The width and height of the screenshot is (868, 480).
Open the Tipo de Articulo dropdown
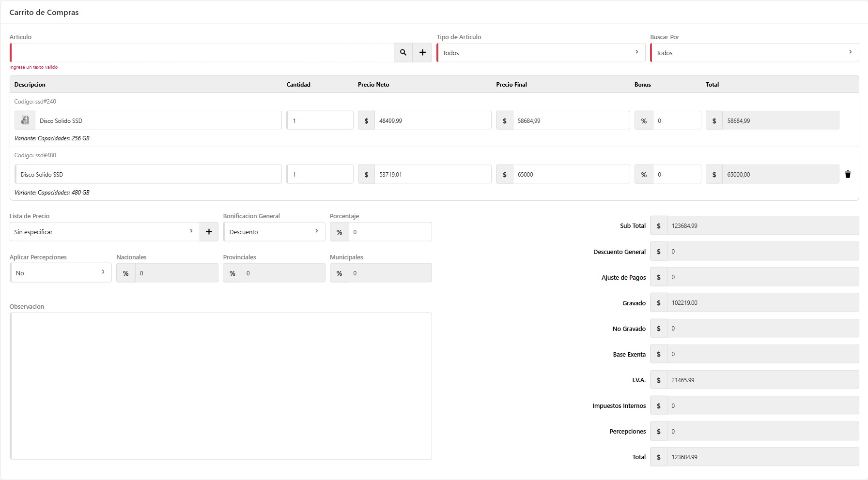click(x=541, y=53)
